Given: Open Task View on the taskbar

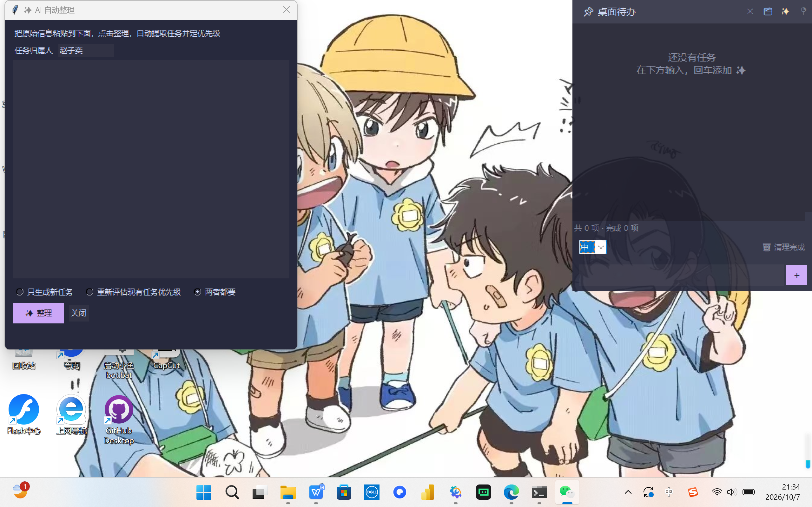Looking at the screenshot, I should (x=260, y=492).
